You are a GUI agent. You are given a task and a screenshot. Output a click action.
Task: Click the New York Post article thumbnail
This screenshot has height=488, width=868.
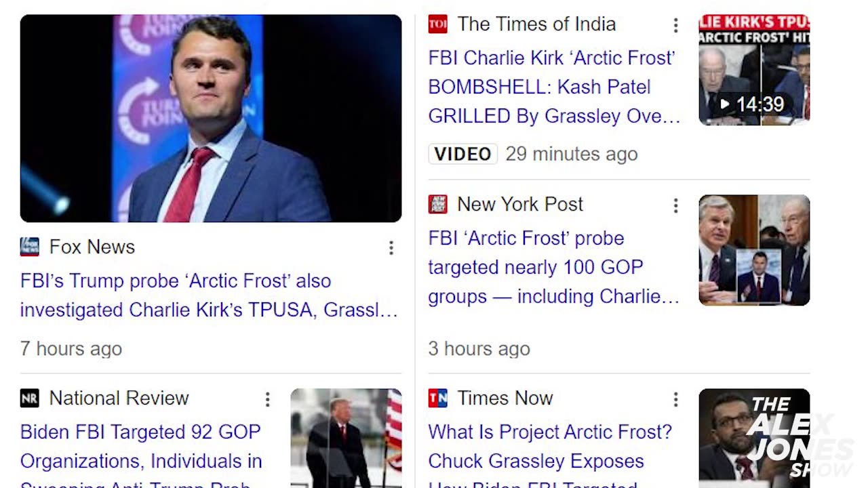[x=754, y=250]
